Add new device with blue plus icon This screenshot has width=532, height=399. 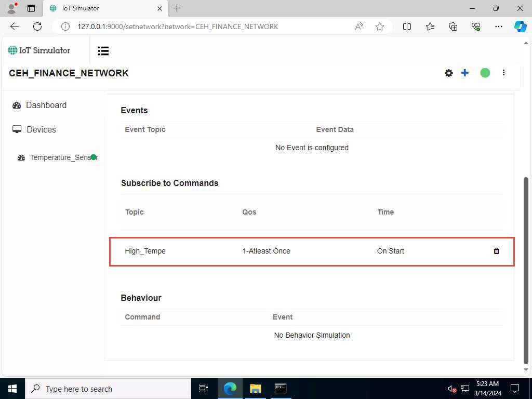click(x=465, y=73)
